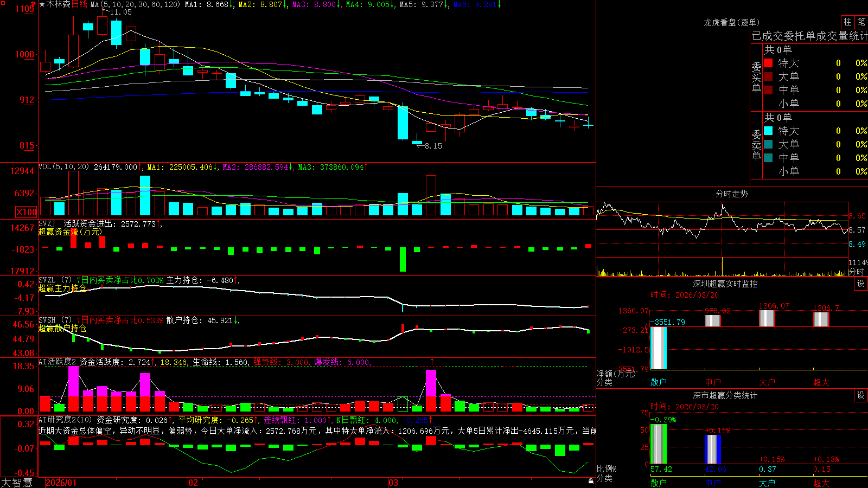
Task: Click the 超赢散户持仓 yellow label
Action: 62,328
